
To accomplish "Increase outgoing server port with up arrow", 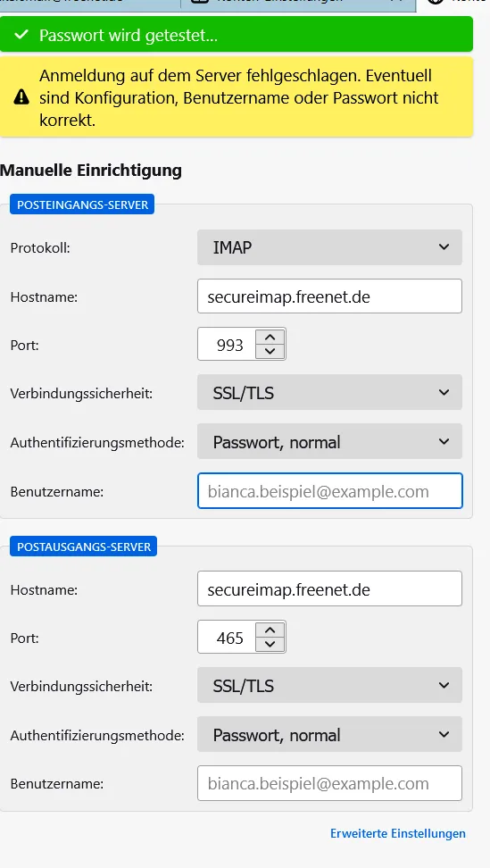I will click(270, 630).
